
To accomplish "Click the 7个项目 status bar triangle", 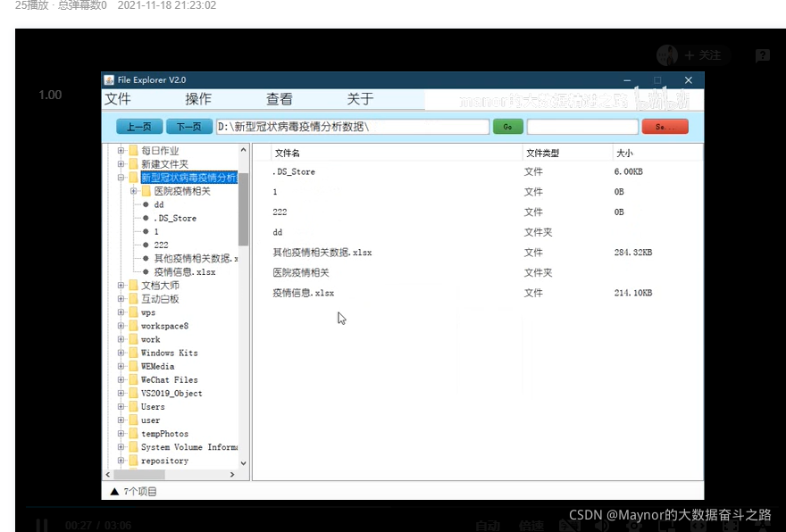I will click(114, 492).
